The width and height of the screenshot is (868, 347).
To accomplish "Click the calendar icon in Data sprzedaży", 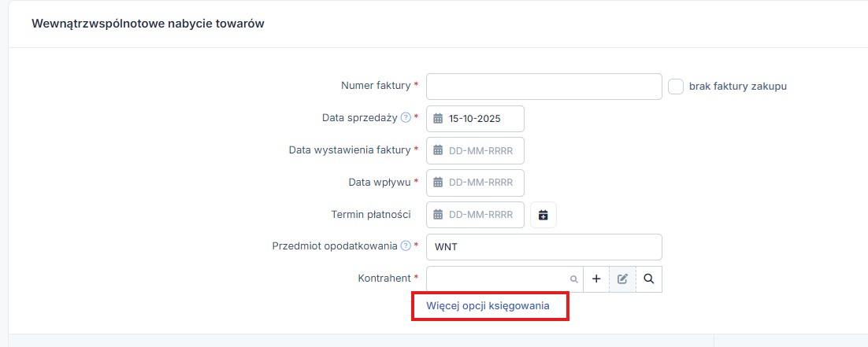I will [x=439, y=119].
